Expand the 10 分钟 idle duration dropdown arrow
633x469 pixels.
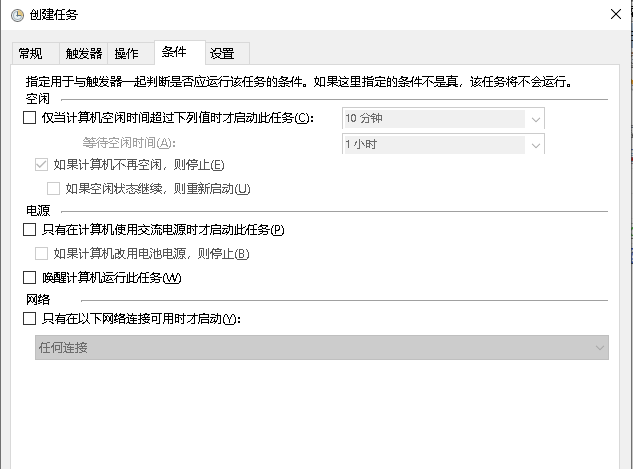536,118
